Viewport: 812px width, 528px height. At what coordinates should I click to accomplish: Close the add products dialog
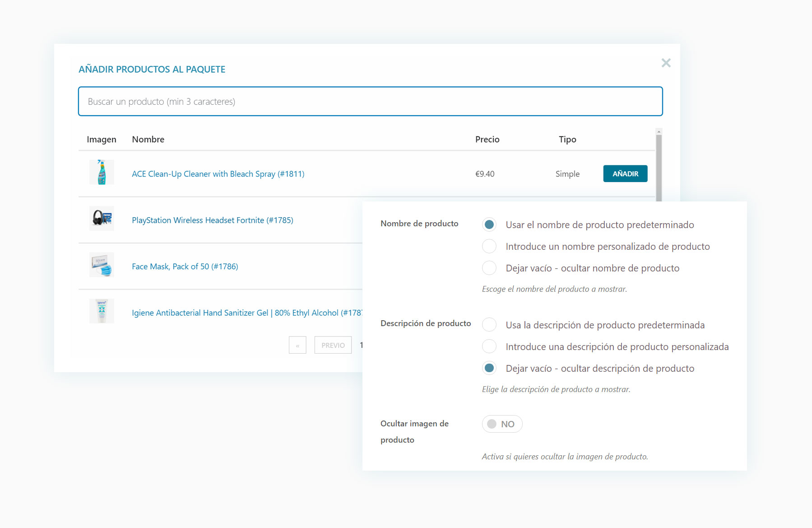[x=666, y=63]
